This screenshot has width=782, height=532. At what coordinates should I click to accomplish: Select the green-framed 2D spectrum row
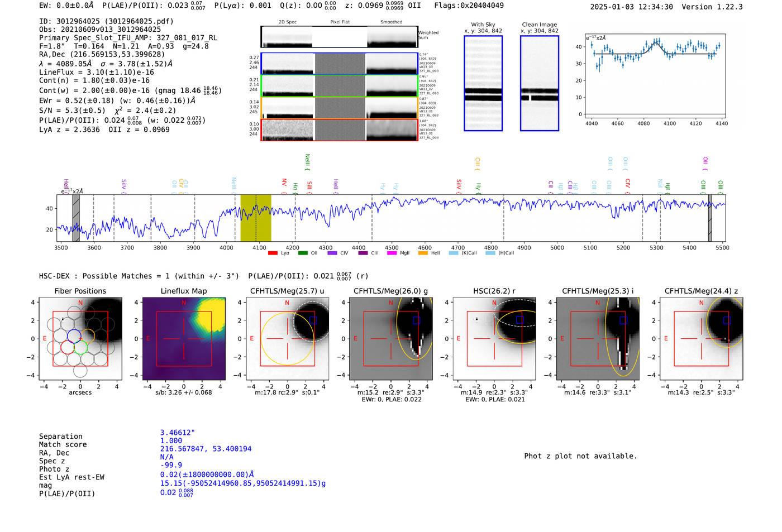pos(340,86)
